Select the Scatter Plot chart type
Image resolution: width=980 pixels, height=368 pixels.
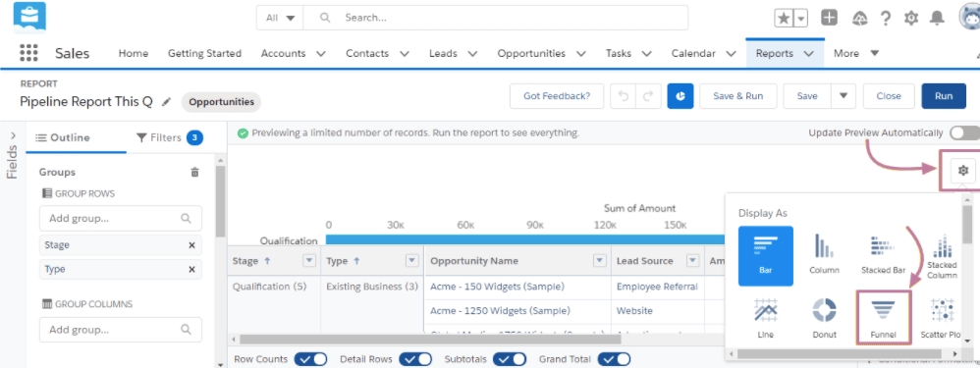click(x=941, y=319)
